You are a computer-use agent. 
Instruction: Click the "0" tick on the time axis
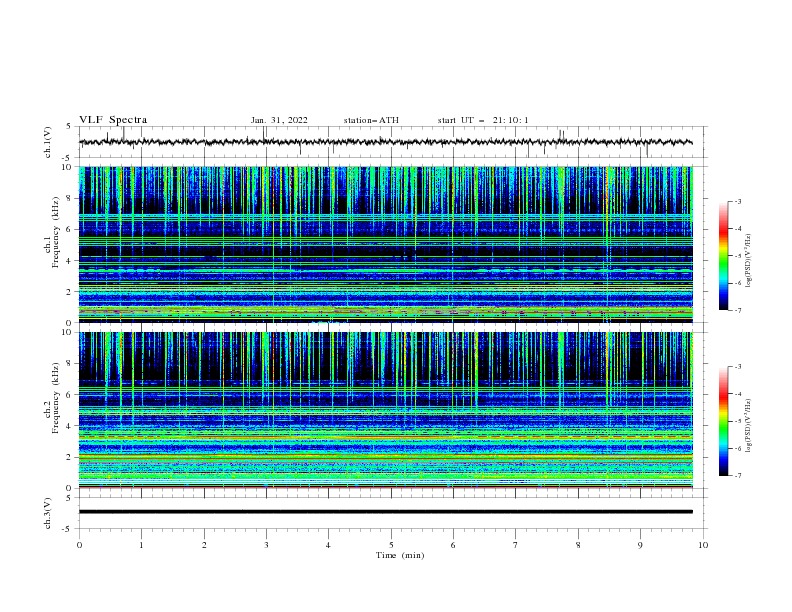pyautogui.click(x=79, y=545)
